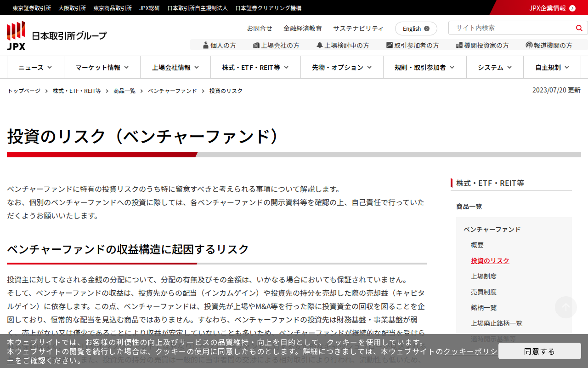588x368 pixels.
Task: Expand the 自主規制 menu
Action: click(x=552, y=68)
